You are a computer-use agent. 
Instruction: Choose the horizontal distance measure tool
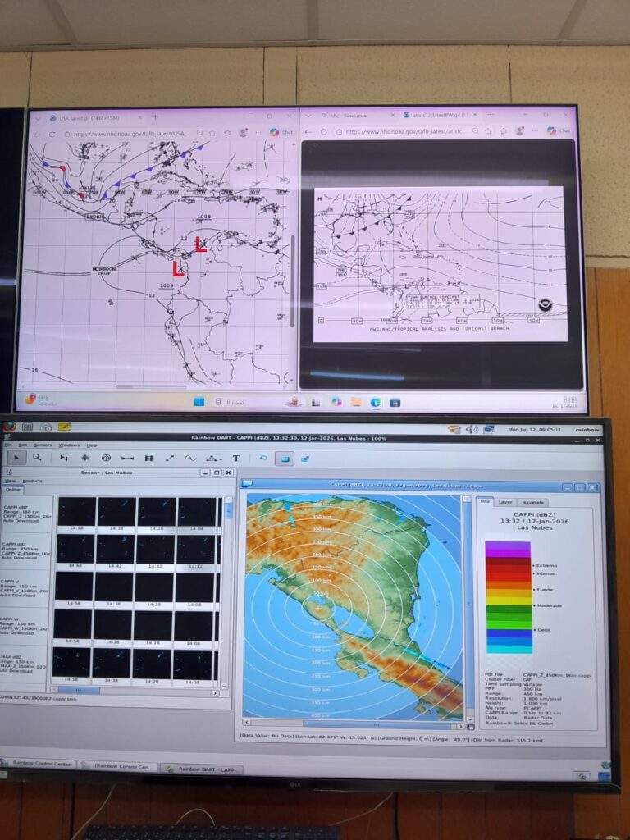pyautogui.click(x=127, y=458)
